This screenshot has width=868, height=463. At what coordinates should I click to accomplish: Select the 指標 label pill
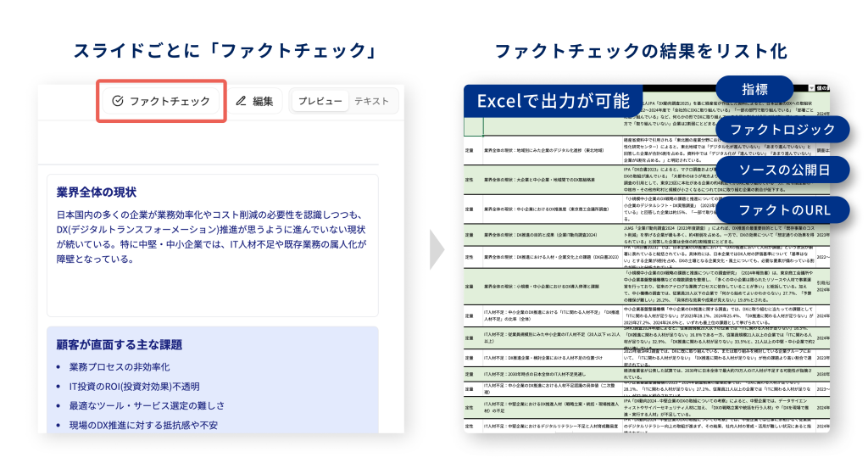coord(754,89)
